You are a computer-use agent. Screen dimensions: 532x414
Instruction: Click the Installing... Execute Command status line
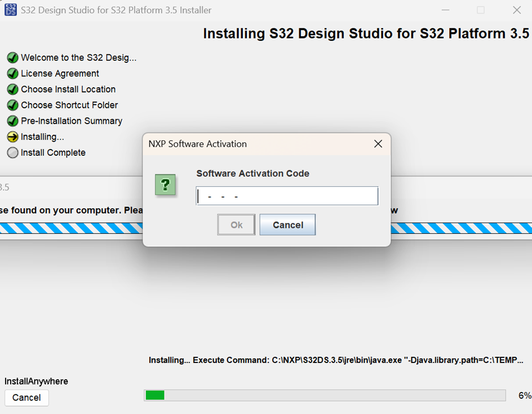tap(336, 360)
